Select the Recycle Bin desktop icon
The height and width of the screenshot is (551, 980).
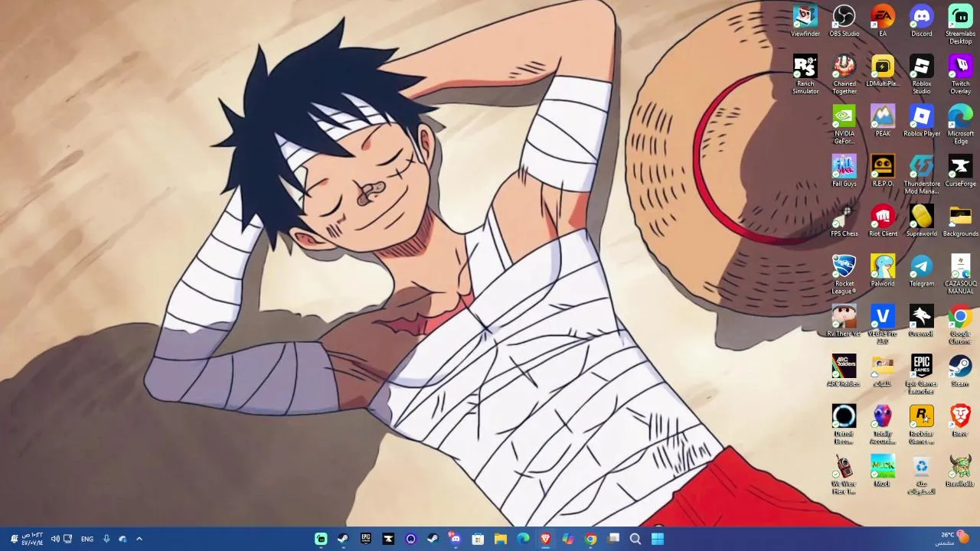pyautogui.click(x=922, y=474)
